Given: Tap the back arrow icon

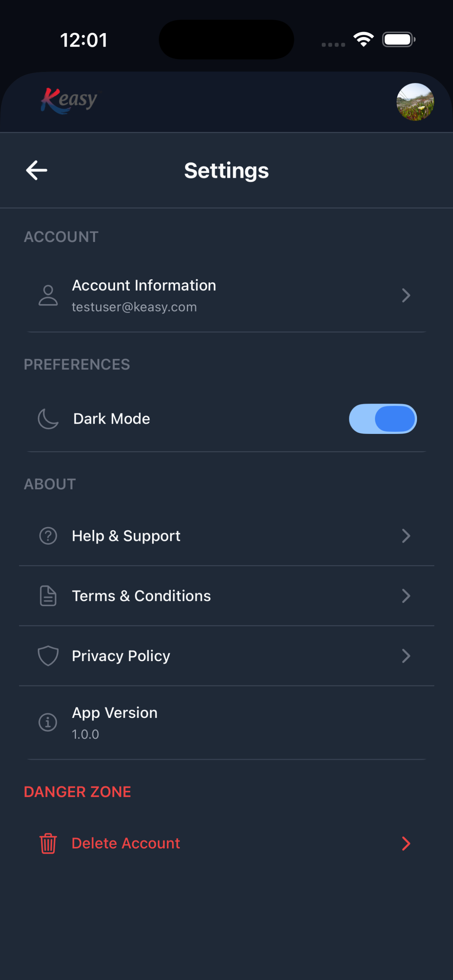Looking at the screenshot, I should click(x=36, y=170).
